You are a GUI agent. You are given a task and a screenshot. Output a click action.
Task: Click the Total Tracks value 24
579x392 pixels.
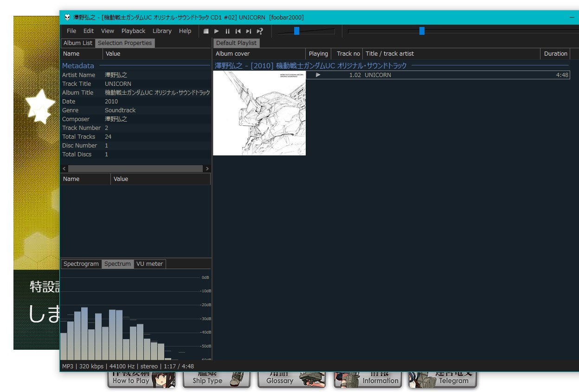coord(108,137)
